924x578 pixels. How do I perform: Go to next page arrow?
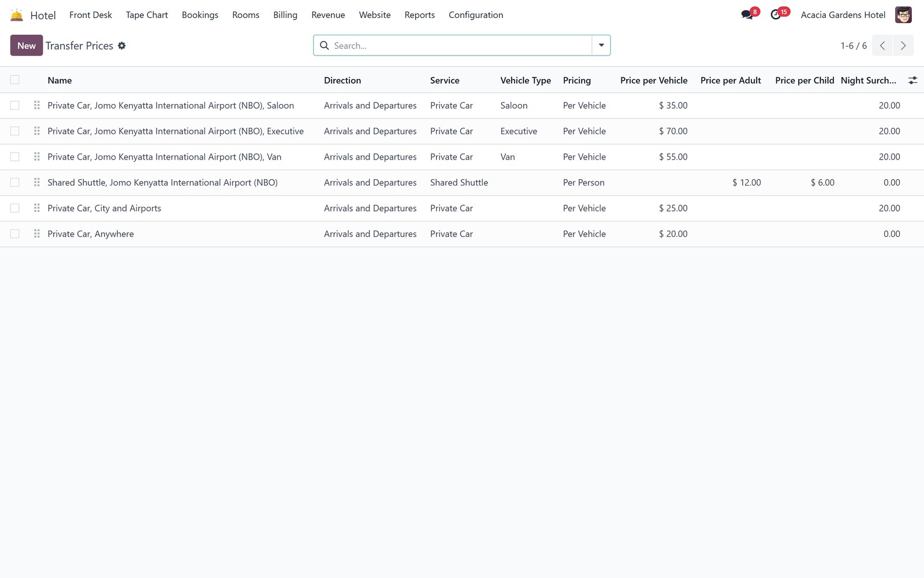(x=903, y=46)
